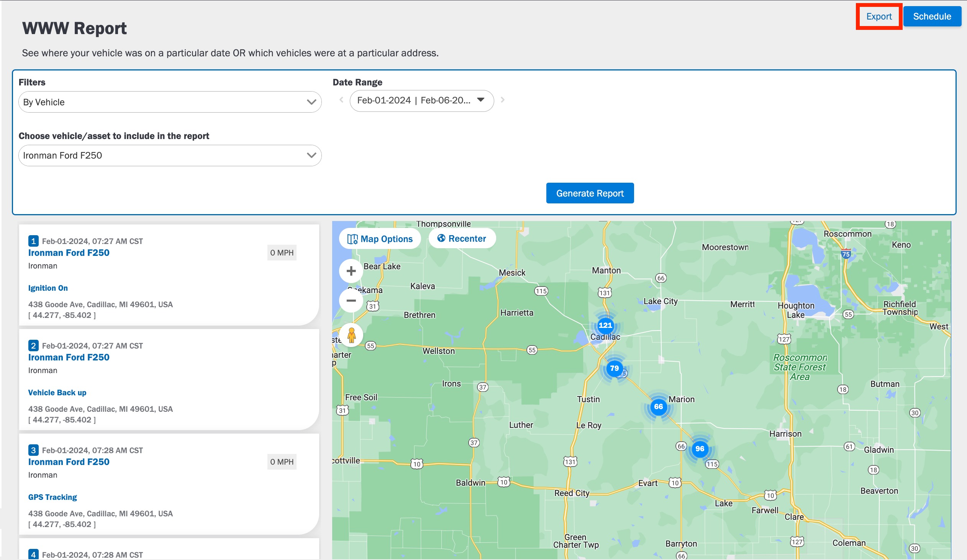The height and width of the screenshot is (560, 967).
Task: Click the number 1 entry badge
Action: 33,241
